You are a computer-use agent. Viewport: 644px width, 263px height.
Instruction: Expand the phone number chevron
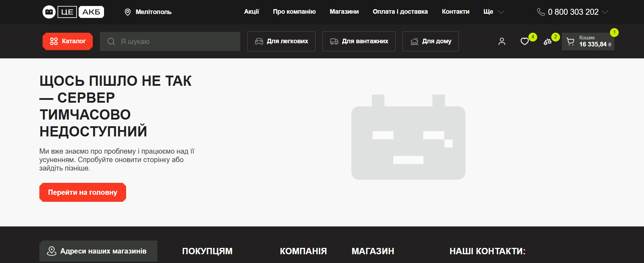point(605,12)
